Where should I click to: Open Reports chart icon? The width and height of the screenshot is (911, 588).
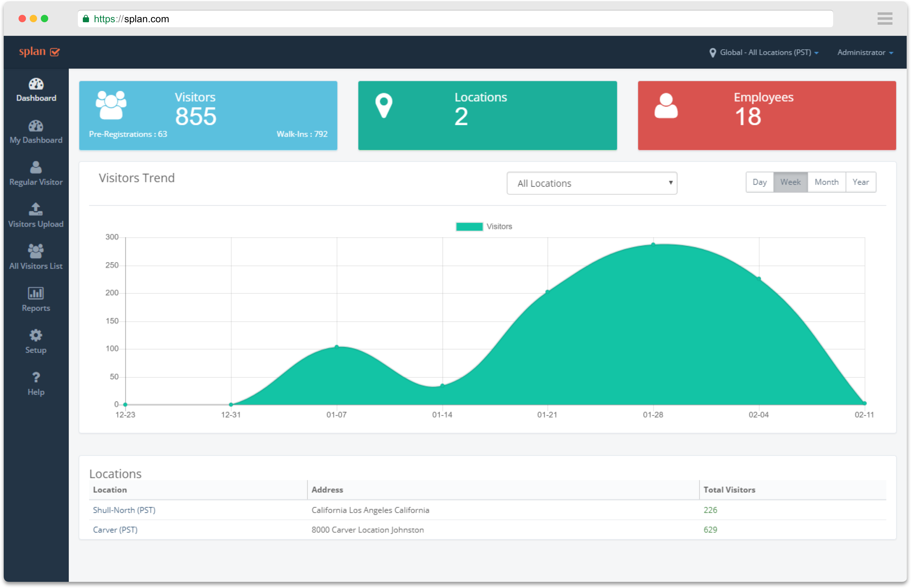36,293
